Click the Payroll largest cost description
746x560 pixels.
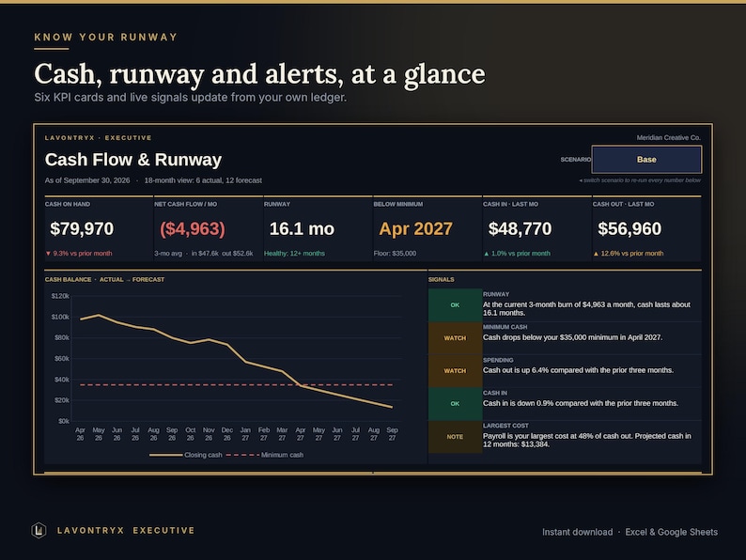(587, 440)
